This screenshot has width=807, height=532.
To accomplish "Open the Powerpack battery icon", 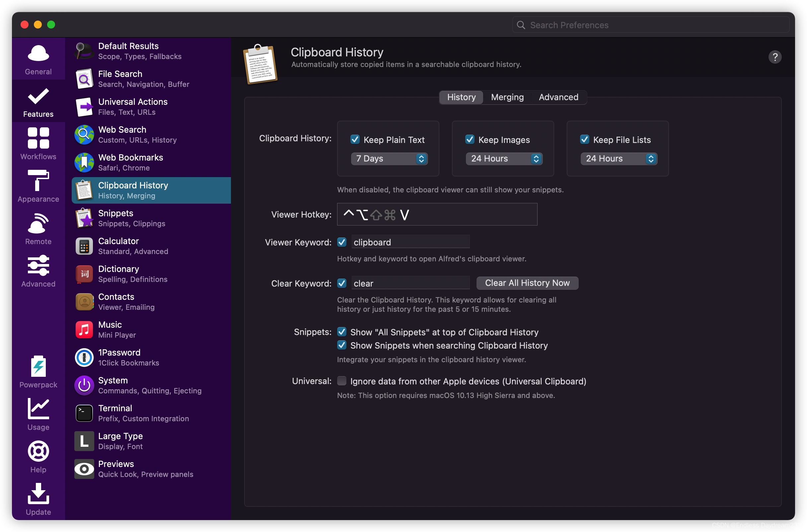I will click(x=38, y=366).
